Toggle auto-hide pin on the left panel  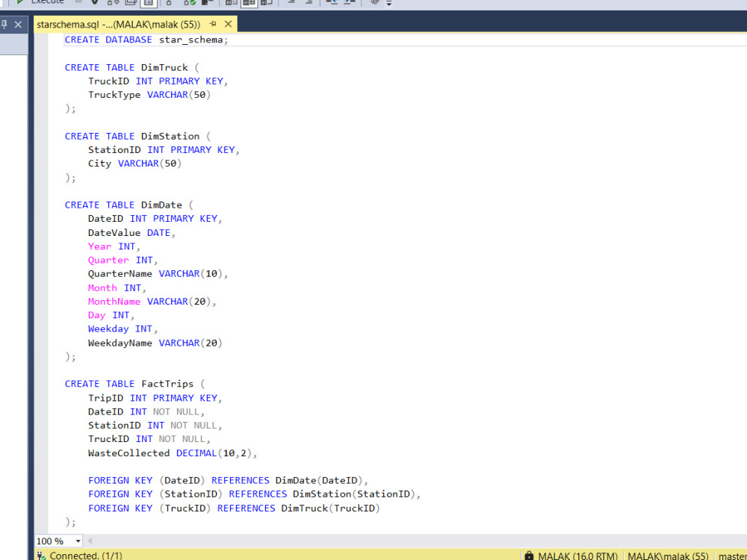(4, 25)
